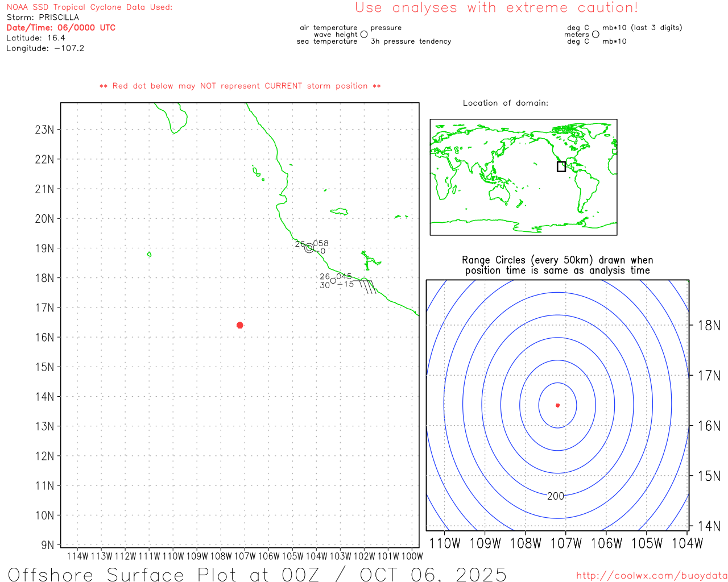The width and height of the screenshot is (728, 582).
Task: Click the 'Range Circles (every 50km)' caption
Action: [557, 260]
